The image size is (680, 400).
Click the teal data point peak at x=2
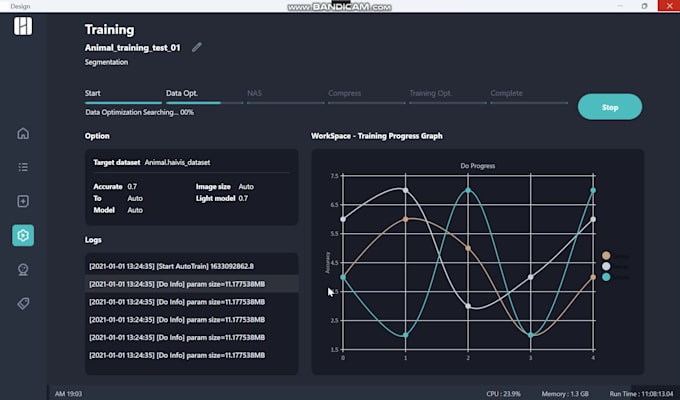pos(468,190)
